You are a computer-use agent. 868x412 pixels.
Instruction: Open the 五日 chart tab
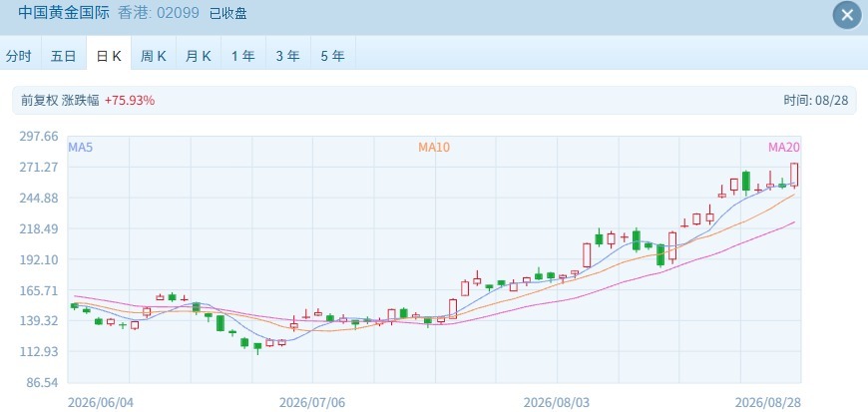point(64,56)
